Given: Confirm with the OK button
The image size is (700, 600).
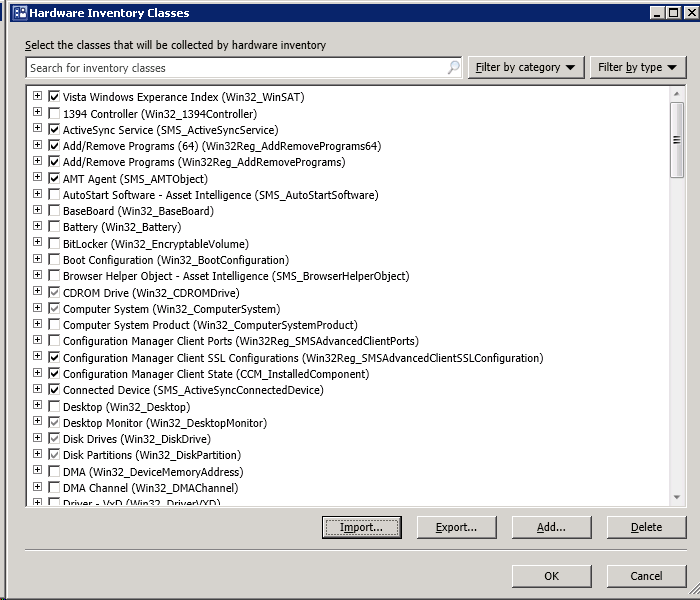Looking at the screenshot, I should pyautogui.click(x=551, y=576).
